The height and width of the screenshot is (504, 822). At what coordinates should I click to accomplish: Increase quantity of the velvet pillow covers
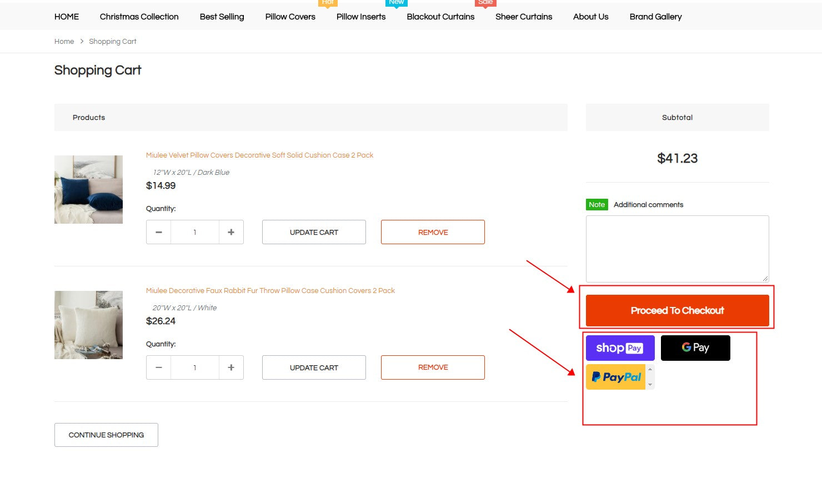(x=231, y=232)
